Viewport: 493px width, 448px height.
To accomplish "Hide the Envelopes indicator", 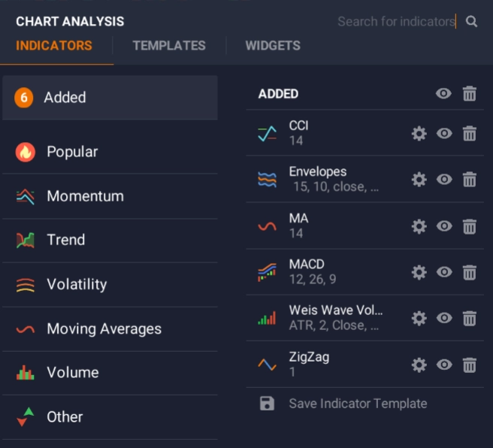I will point(444,180).
